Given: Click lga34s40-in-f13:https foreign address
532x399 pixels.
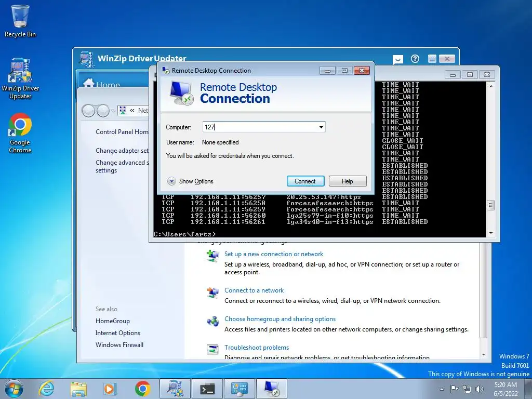Looking at the screenshot, I should pos(330,221).
